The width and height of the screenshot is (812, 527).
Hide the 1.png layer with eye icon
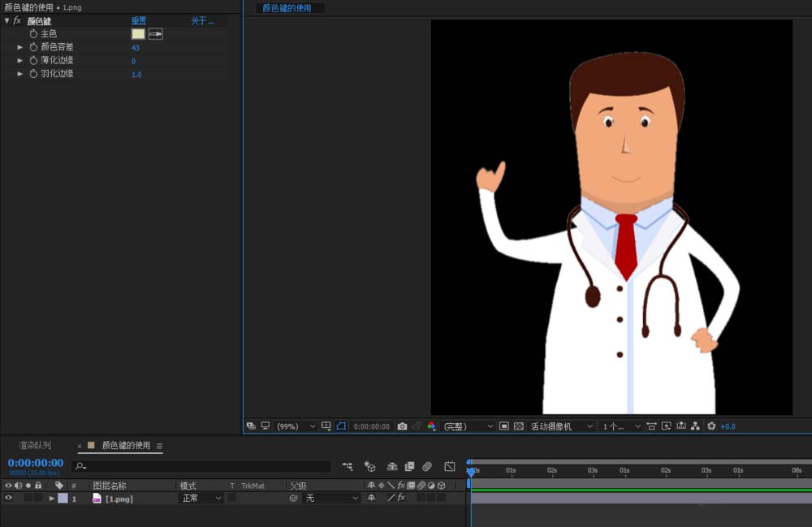pos(9,499)
